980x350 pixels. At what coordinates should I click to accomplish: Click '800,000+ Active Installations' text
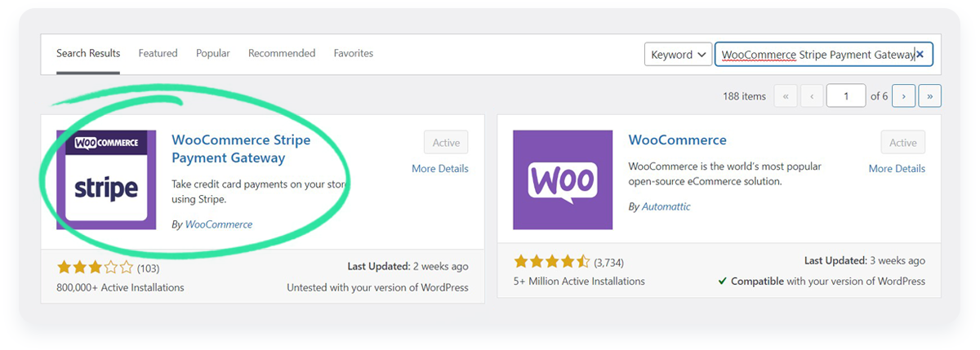[x=120, y=288]
